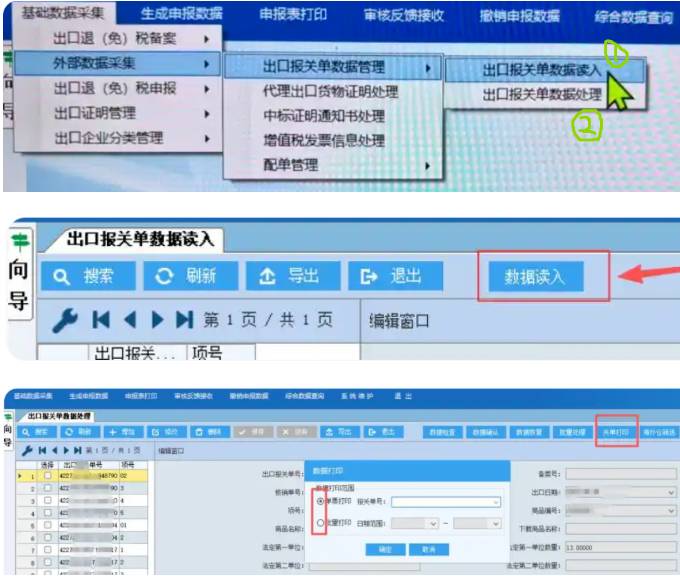Viewport: 680px width, 576px height.
Task: Choose the 出口报关单数据读入 submenu item
Action: coord(544,70)
